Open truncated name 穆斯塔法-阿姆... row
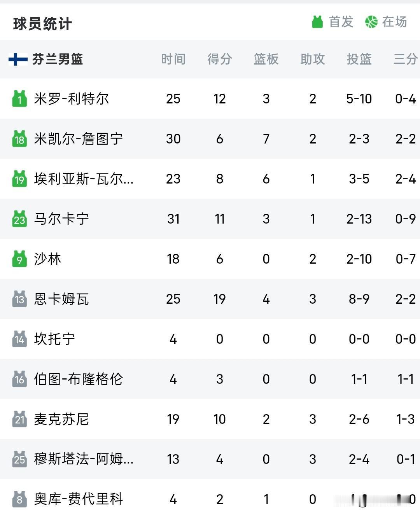420x516 pixels. pos(210,459)
